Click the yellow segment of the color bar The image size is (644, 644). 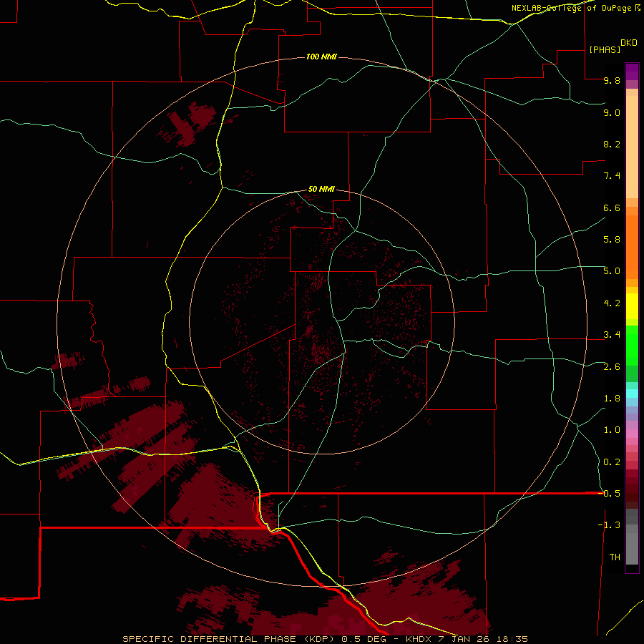pyautogui.click(x=632, y=306)
